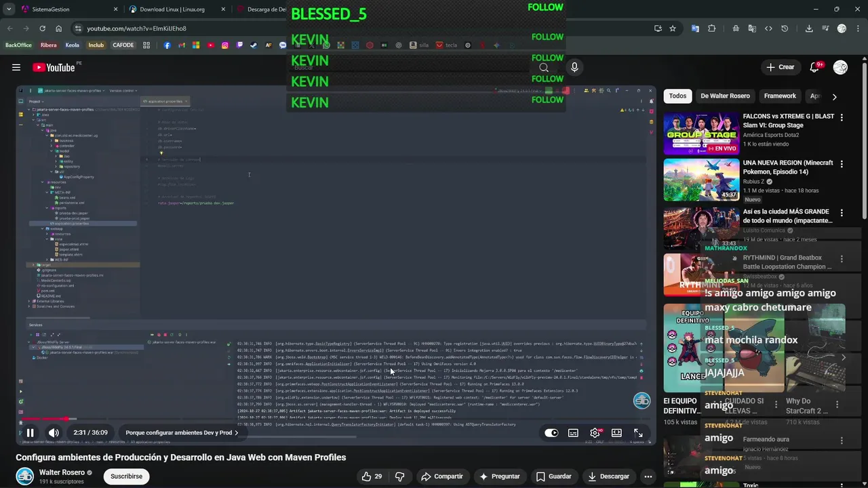Viewport: 868px width, 488px height.
Task: Like the video
Action: point(371,476)
